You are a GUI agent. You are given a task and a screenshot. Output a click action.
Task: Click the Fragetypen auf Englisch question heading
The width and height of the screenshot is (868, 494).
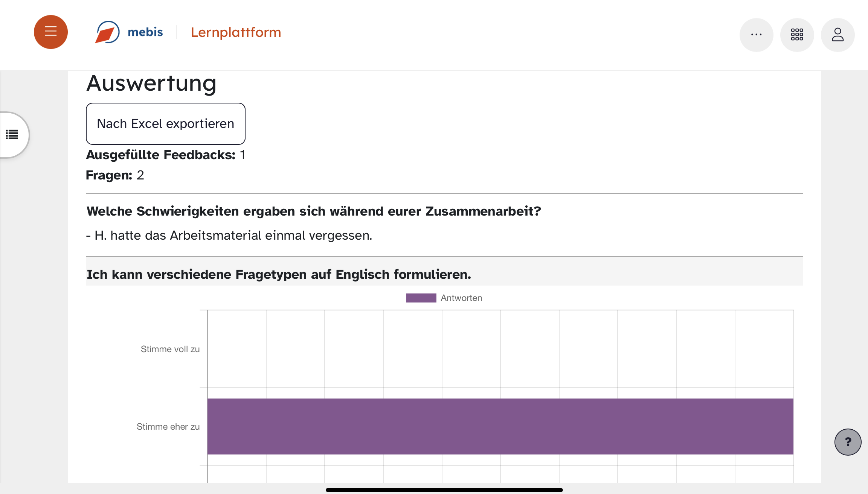coord(279,275)
